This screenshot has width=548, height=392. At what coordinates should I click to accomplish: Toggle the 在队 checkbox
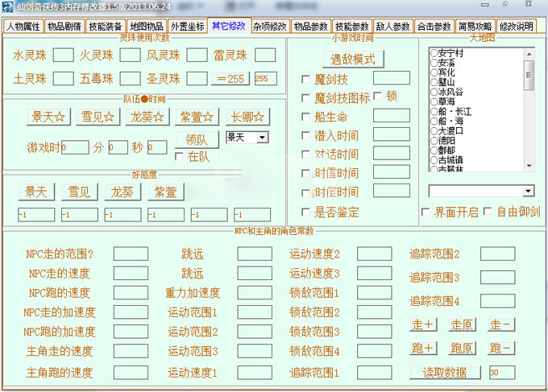point(180,156)
